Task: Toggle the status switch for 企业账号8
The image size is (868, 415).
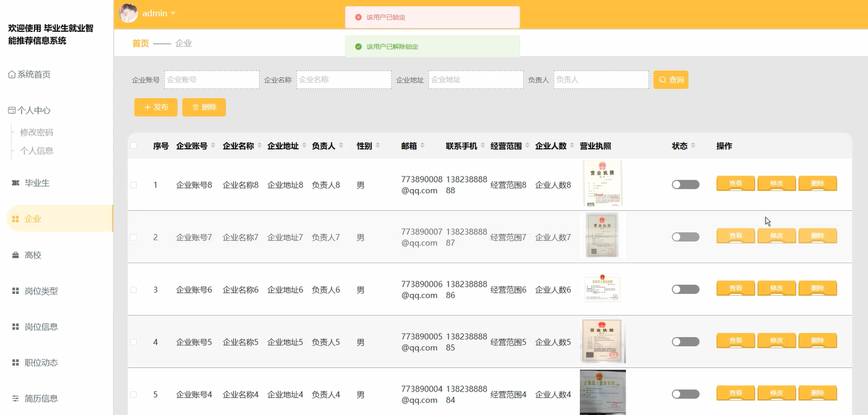Action: (x=686, y=185)
